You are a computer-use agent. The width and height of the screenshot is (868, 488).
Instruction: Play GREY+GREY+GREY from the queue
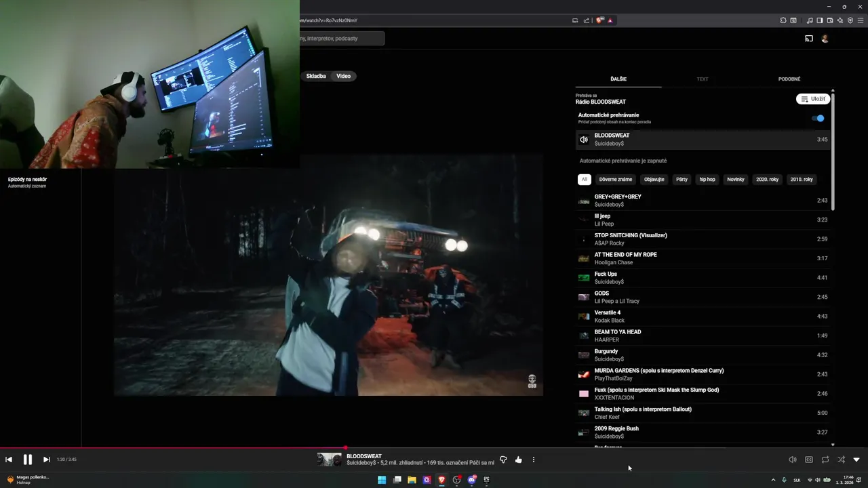[x=703, y=201]
